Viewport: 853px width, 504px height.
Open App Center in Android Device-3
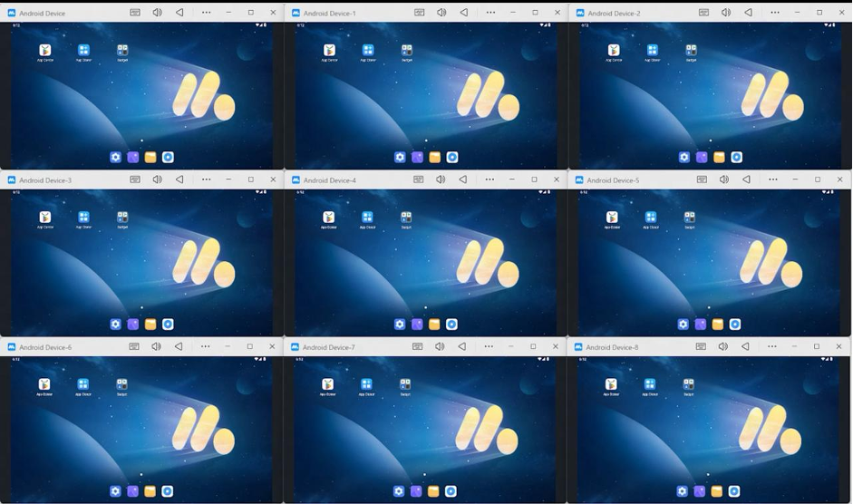(45, 218)
